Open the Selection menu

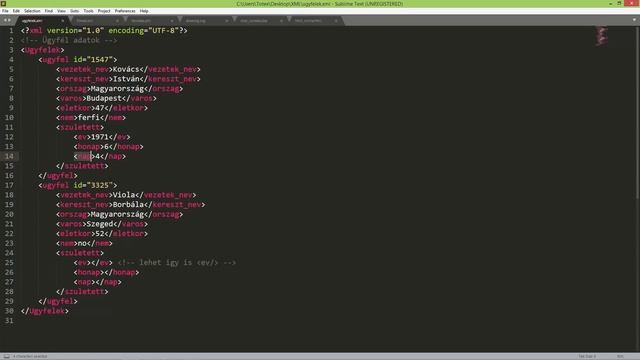click(32, 11)
